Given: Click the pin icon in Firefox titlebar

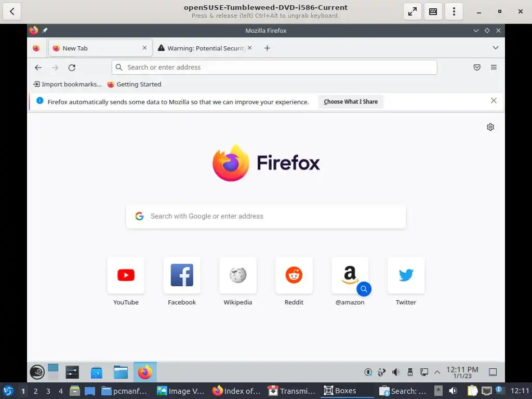Looking at the screenshot, I should (x=45, y=31).
